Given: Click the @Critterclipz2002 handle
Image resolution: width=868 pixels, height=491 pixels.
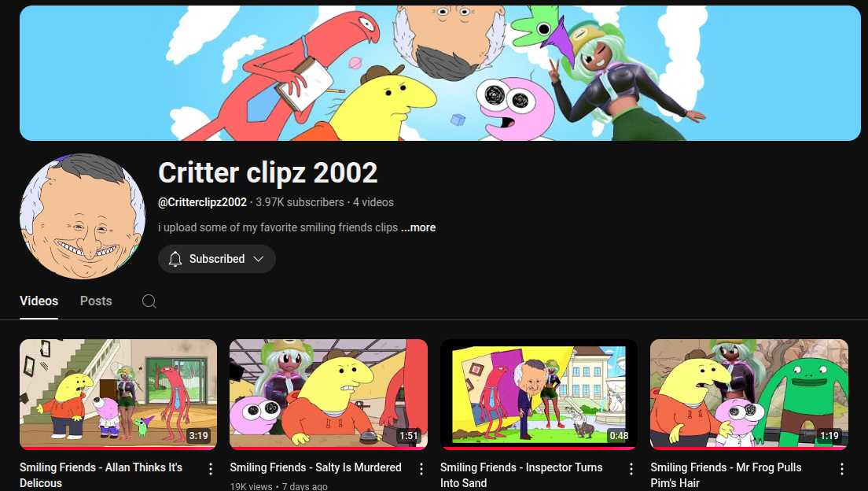Looking at the screenshot, I should click(203, 202).
